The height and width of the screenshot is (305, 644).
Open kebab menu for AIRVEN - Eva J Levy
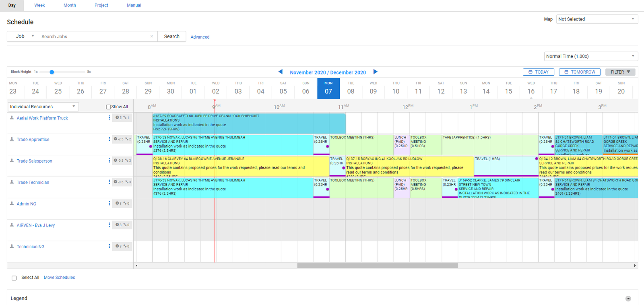(109, 225)
